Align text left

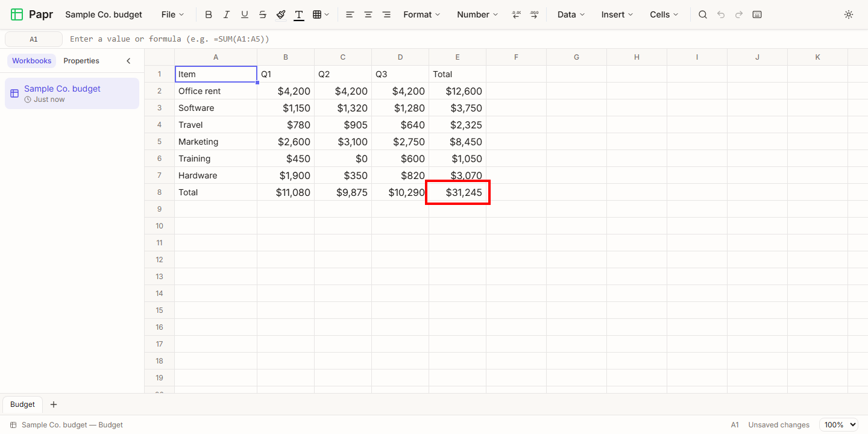(x=350, y=14)
